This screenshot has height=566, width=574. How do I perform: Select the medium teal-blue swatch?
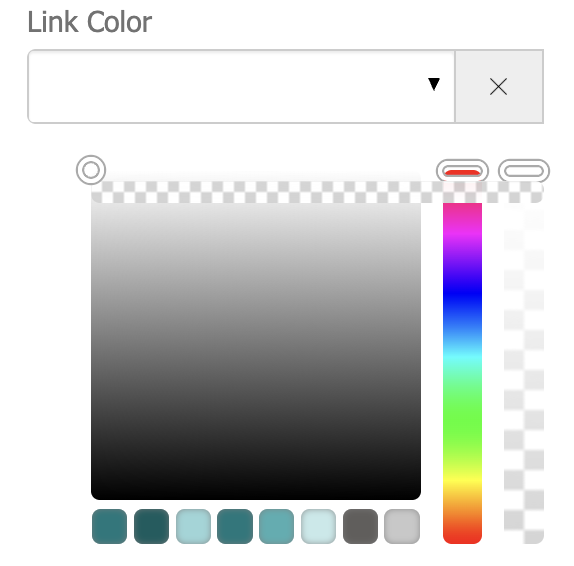point(277,526)
